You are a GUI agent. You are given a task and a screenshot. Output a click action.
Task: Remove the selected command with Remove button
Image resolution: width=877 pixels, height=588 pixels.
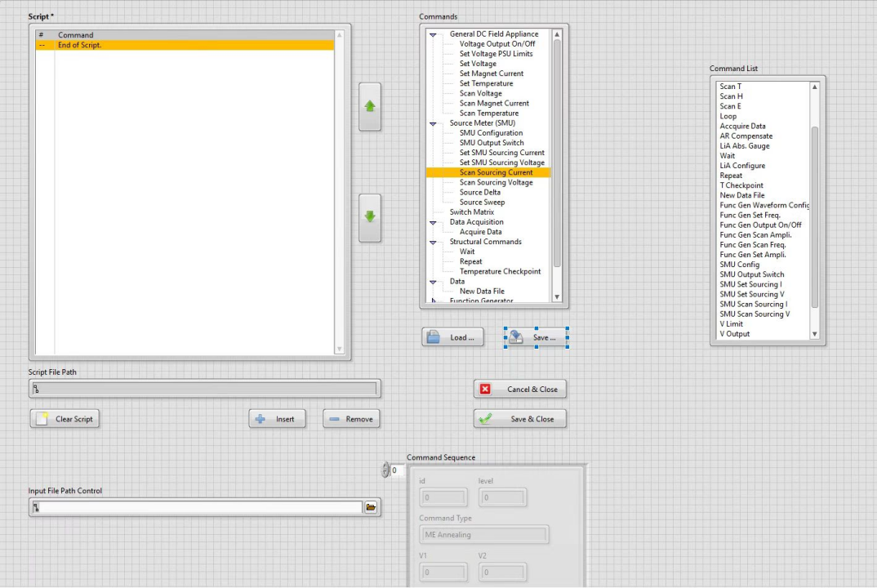pyautogui.click(x=351, y=419)
